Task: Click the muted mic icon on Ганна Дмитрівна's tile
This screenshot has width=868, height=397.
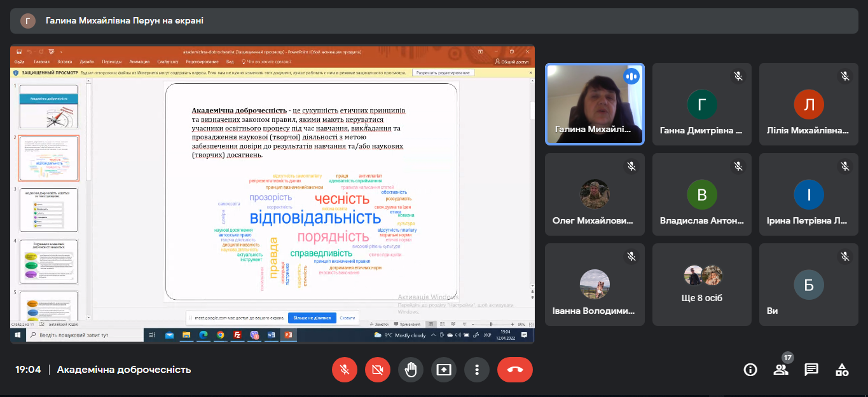Action: [738, 76]
